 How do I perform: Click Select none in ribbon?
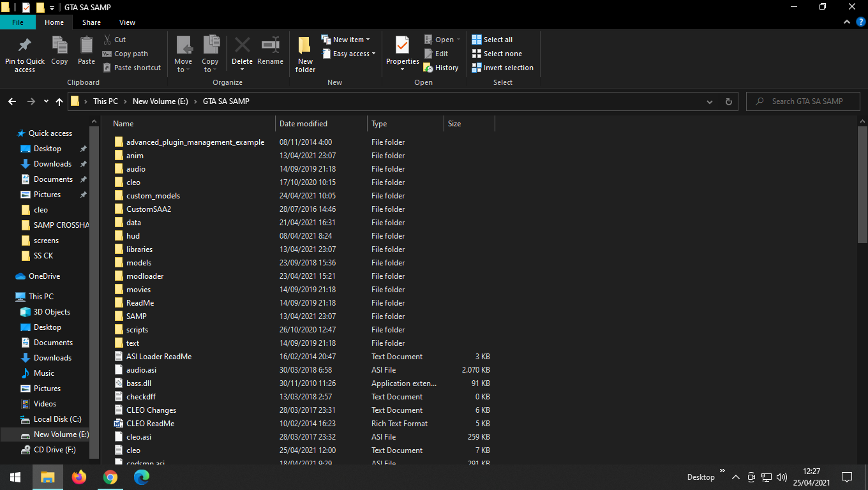pyautogui.click(x=497, y=54)
